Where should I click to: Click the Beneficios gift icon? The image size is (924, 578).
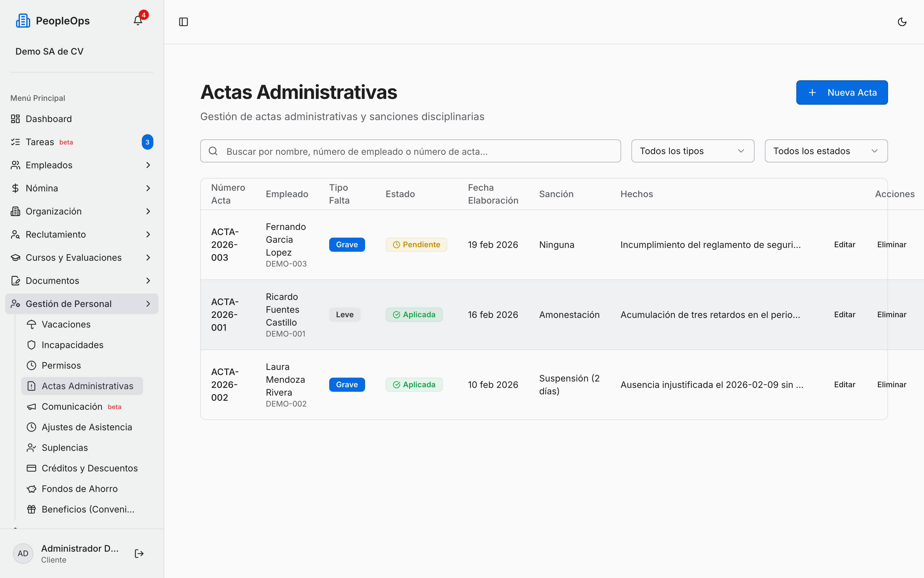click(31, 509)
